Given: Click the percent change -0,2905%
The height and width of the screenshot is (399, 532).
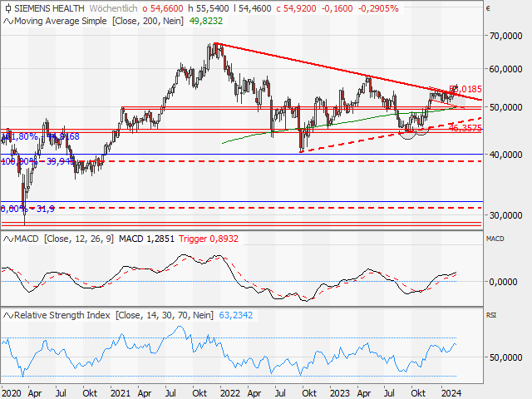Looking at the screenshot, I should (x=378, y=8).
